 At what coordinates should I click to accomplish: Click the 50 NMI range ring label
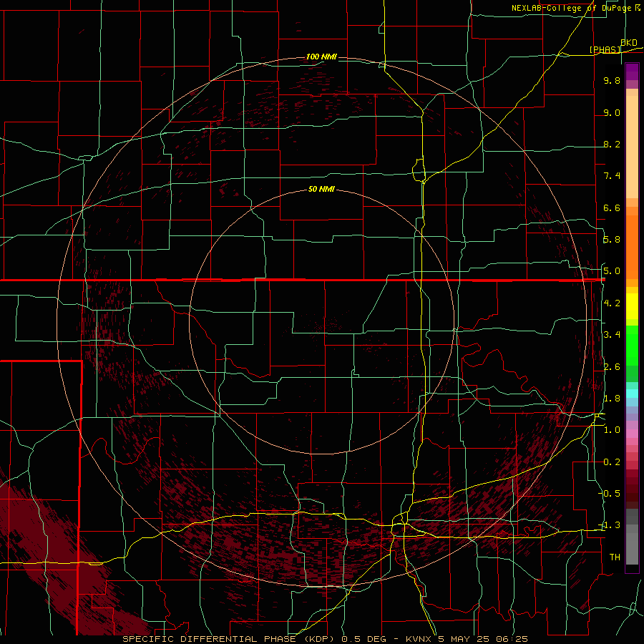(x=321, y=189)
